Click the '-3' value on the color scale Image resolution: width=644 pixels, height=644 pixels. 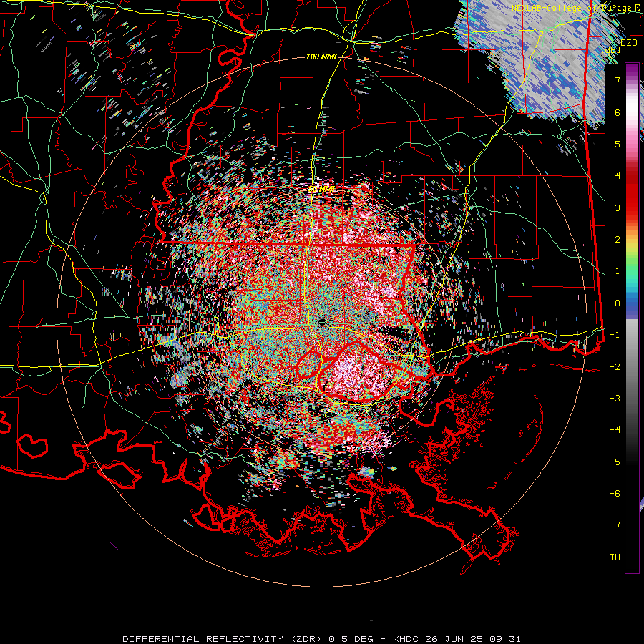pos(615,398)
